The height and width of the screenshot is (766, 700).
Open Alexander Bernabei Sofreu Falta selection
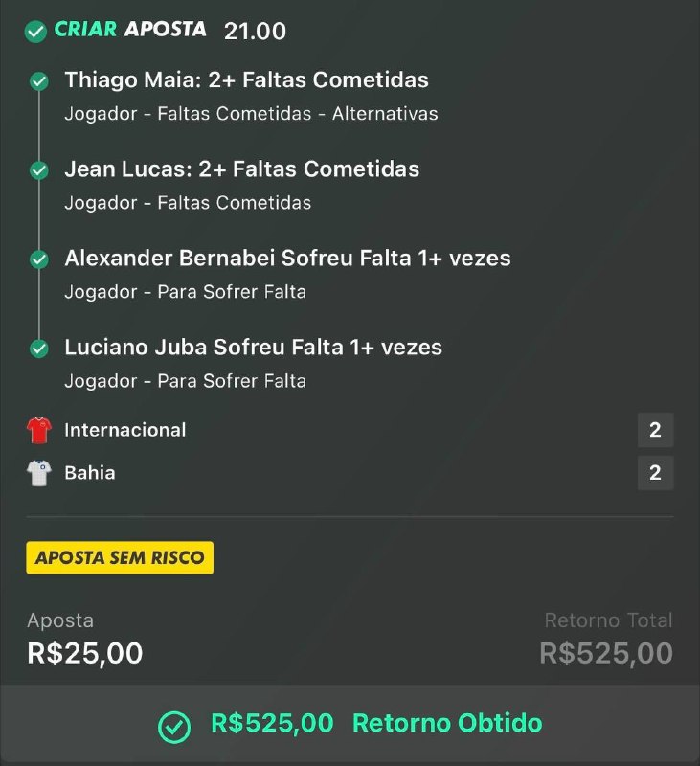(x=287, y=259)
